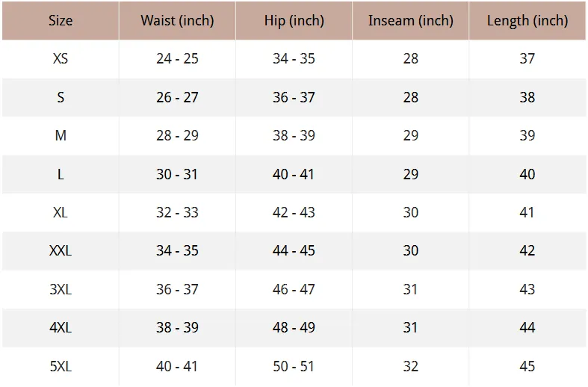Click the Waist (inch) column header
Viewport: 588px width, 387px height.
(x=177, y=21)
